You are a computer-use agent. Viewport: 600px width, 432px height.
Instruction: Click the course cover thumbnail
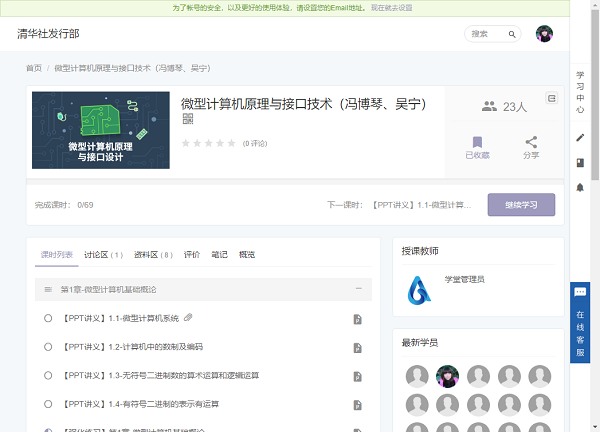(101, 130)
